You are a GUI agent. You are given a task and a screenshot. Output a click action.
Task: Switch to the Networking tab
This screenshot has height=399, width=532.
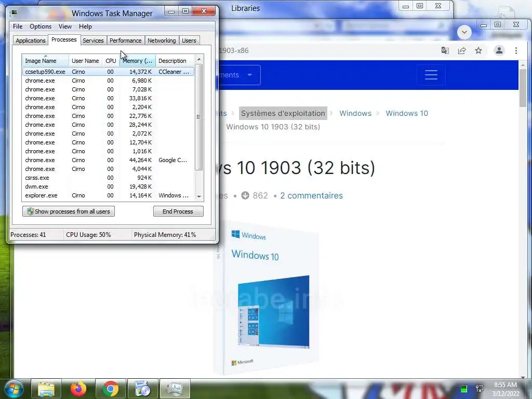(x=162, y=41)
